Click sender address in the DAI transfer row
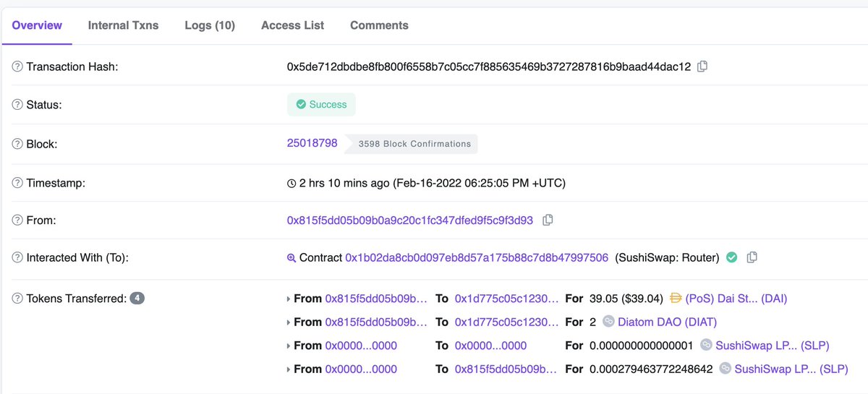 click(x=376, y=298)
